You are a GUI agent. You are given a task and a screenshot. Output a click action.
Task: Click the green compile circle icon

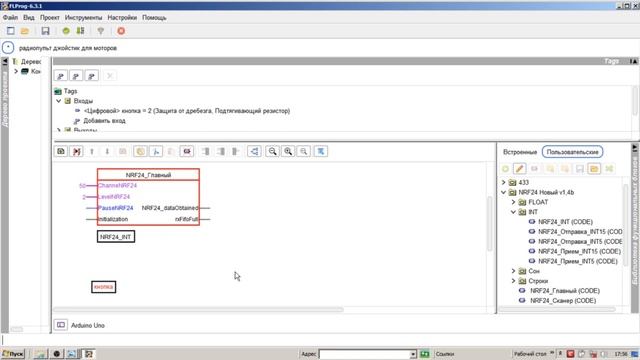66,31
